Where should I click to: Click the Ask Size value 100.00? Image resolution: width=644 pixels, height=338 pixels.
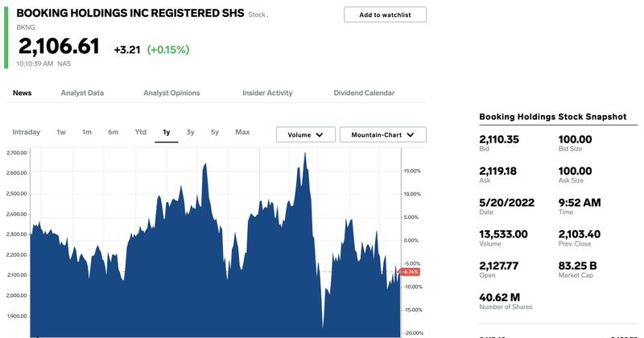575,171
